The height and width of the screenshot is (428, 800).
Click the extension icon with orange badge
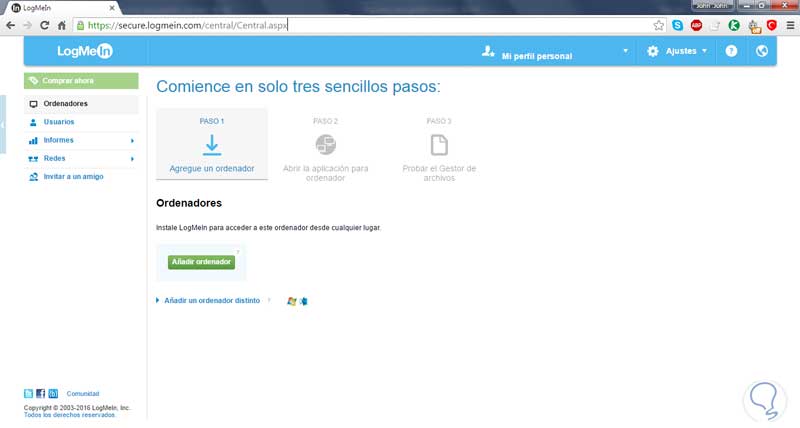coord(754,26)
